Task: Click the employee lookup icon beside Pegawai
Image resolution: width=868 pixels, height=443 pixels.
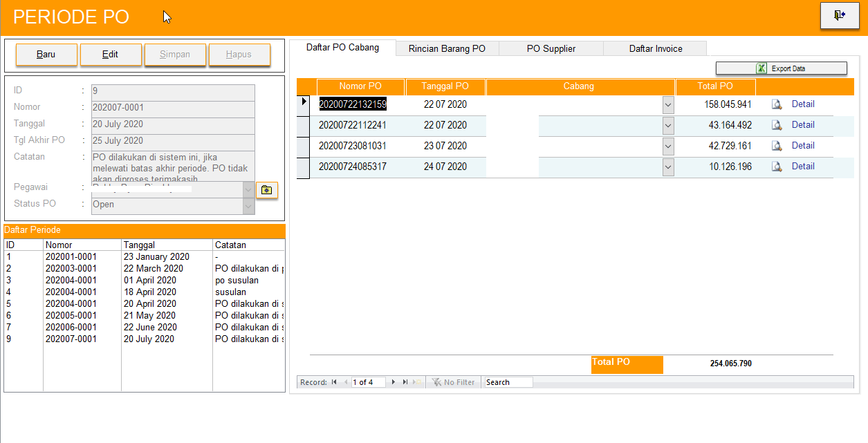Action: [266, 190]
